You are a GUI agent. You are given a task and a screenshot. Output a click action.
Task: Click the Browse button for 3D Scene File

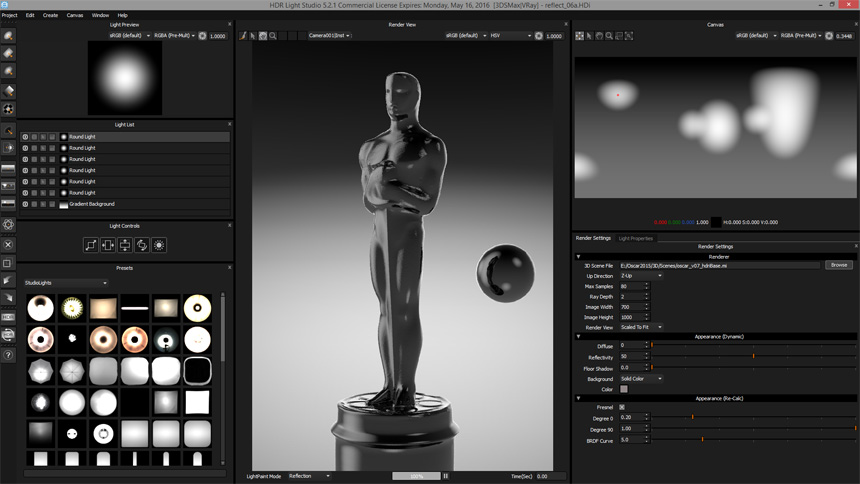pos(839,265)
